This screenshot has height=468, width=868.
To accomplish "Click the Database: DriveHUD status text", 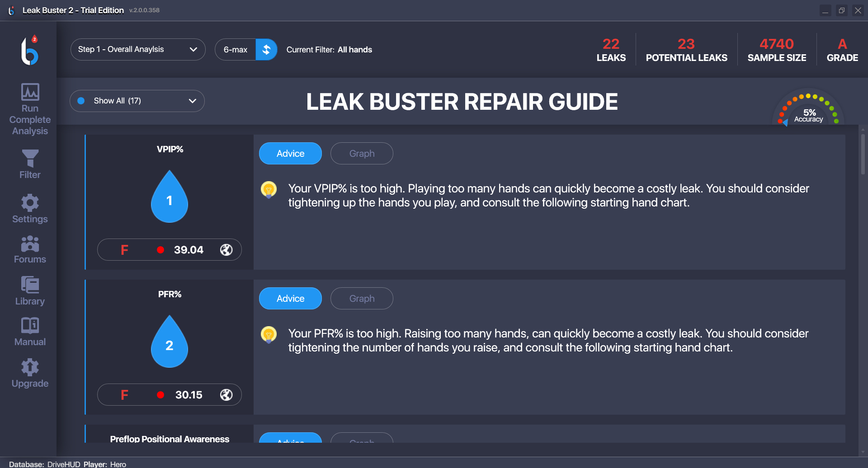I will [44, 464].
